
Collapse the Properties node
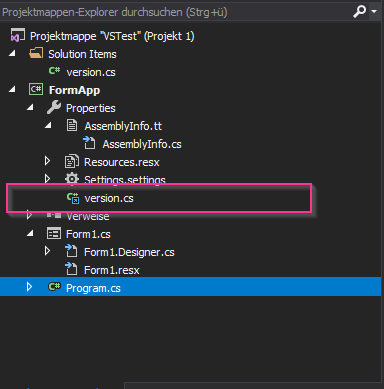point(30,107)
